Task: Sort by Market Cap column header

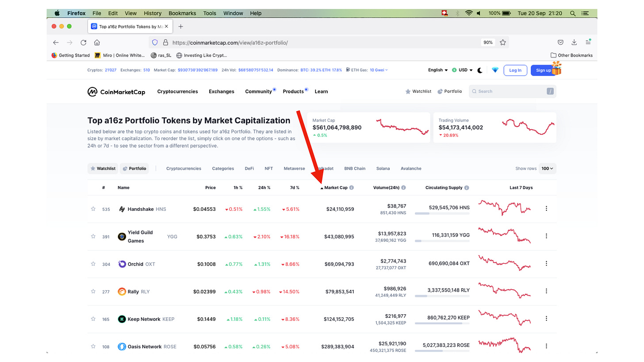Action: 337,188
